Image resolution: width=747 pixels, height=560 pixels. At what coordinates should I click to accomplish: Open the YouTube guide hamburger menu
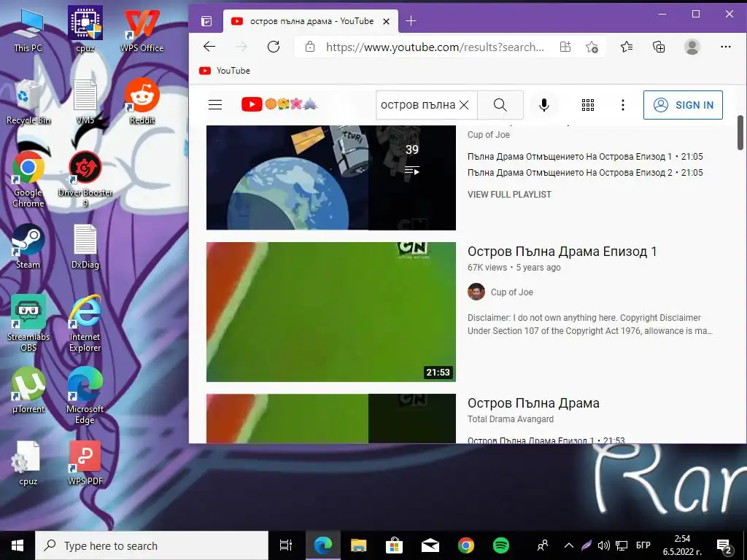(215, 105)
